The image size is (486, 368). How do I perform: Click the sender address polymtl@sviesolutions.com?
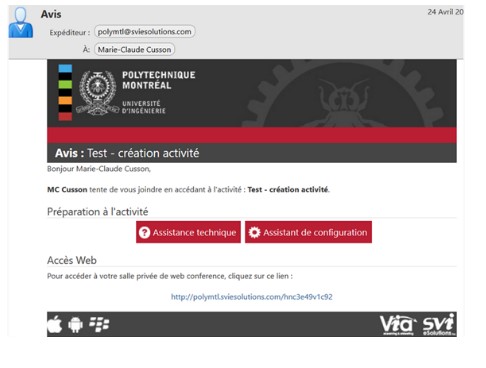point(145,32)
